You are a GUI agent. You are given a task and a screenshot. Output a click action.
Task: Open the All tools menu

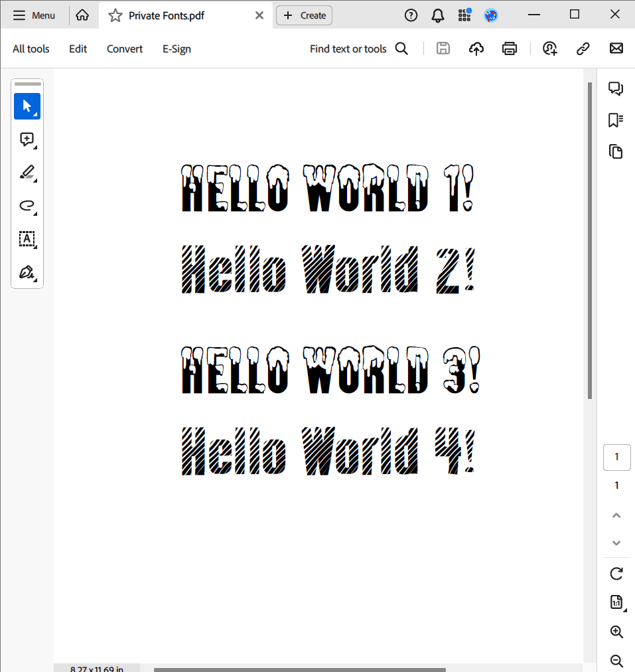click(x=31, y=48)
